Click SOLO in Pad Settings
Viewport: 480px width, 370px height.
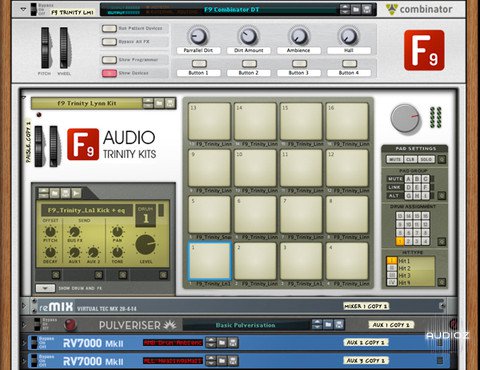click(426, 159)
